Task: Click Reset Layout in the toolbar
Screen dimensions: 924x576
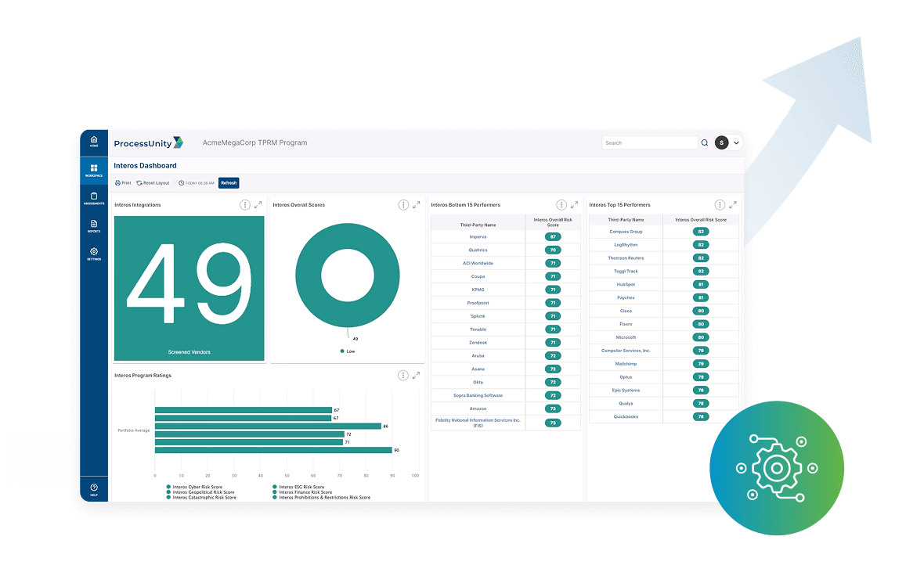Action: click(153, 183)
